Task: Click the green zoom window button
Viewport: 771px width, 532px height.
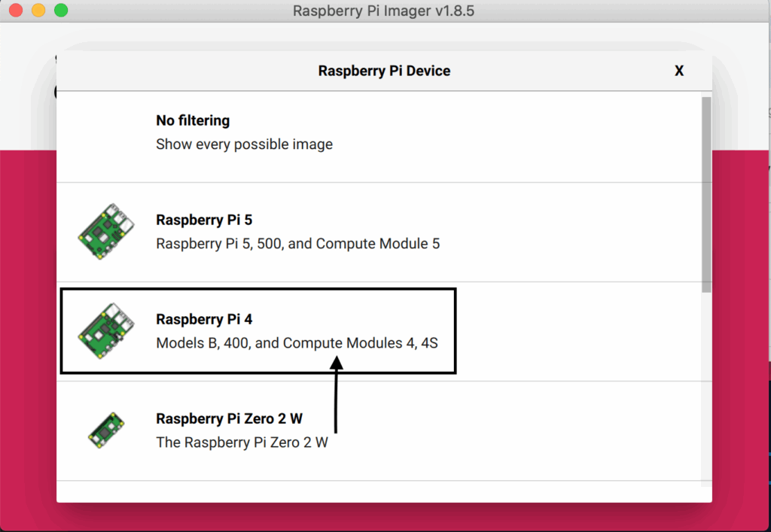Action: point(61,11)
